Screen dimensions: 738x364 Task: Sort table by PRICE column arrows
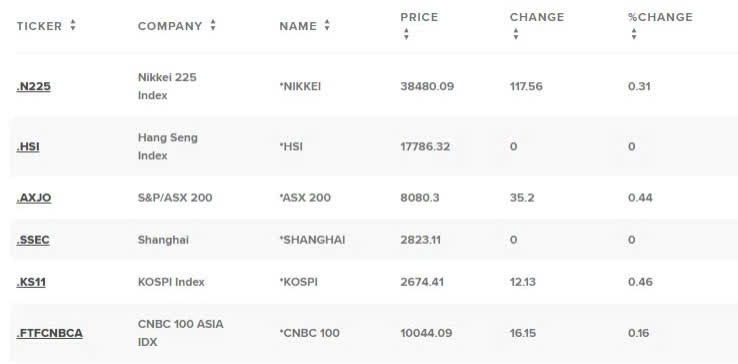coord(406,34)
